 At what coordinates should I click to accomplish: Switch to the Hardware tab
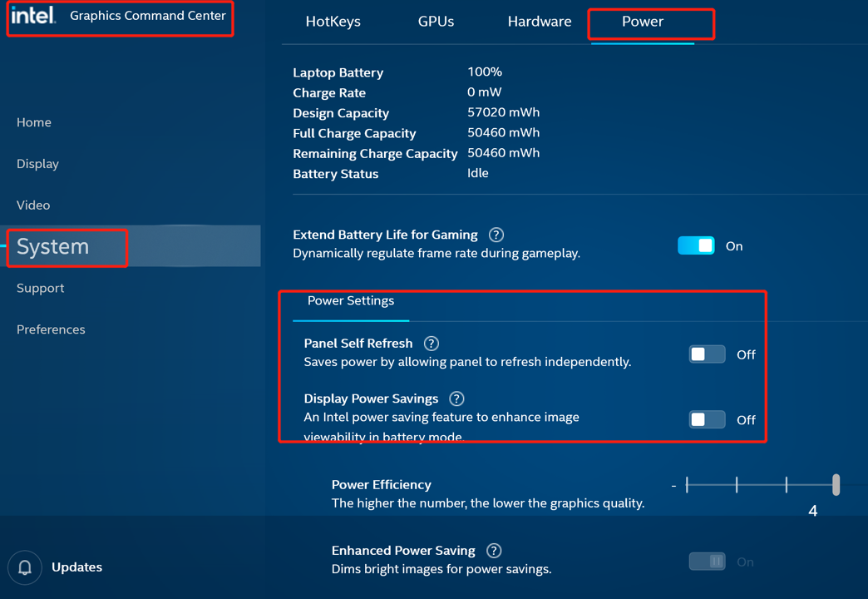[x=540, y=22]
